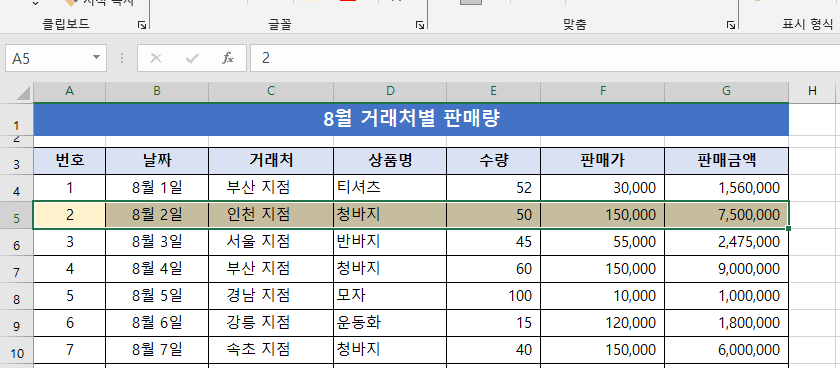Expand the Name Box dropdown arrow
This screenshot has width=840, height=368.
tap(96, 57)
